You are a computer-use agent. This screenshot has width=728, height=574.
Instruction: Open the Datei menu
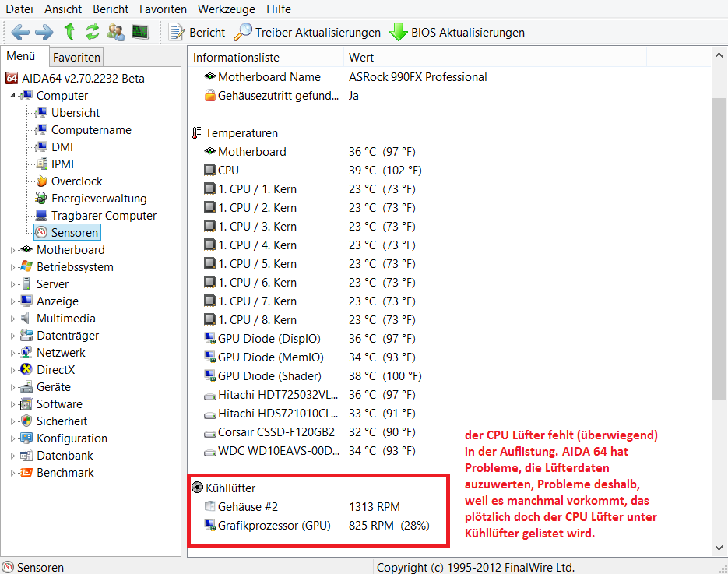click(19, 9)
